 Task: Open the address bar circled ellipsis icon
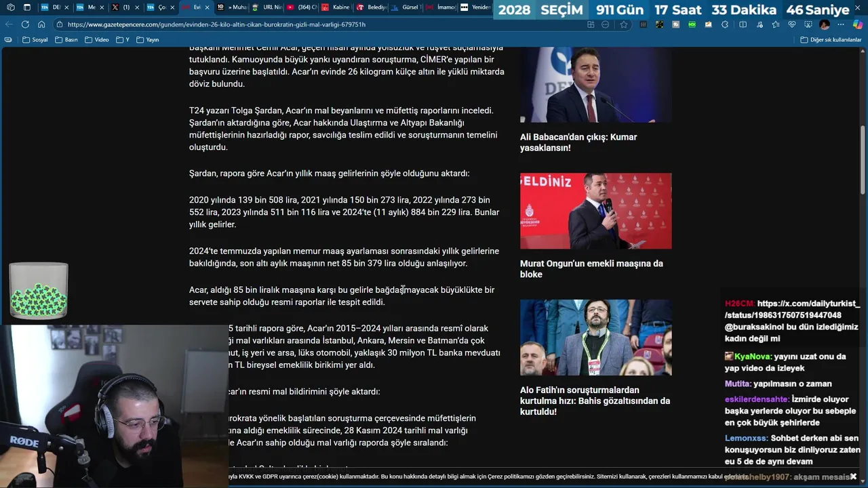tap(606, 24)
